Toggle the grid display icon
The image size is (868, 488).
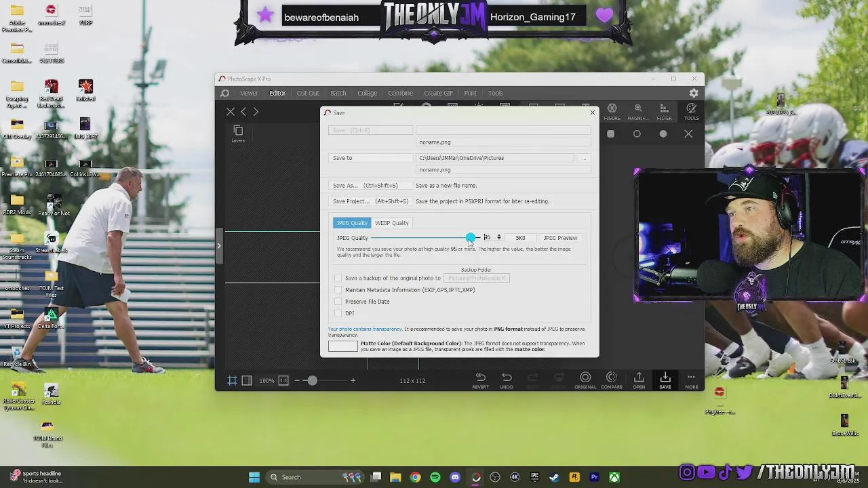point(232,381)
